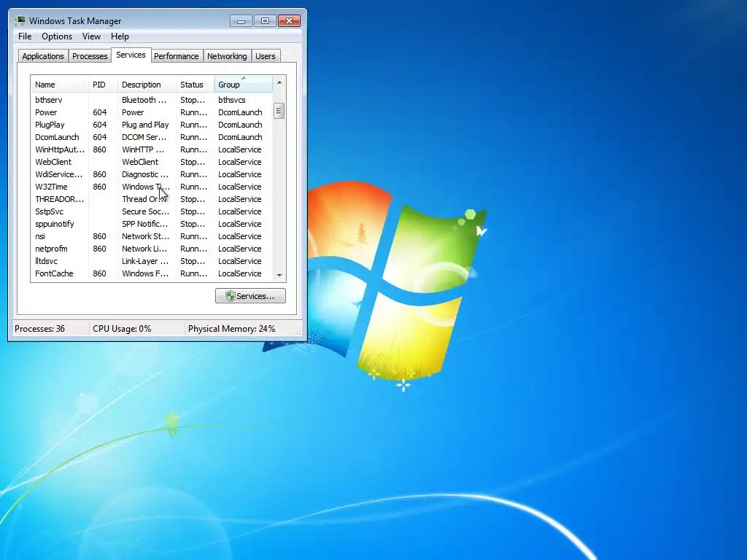Click CPU Usage: 0% in status bar

pyautogui.click(x=122, y=329)
